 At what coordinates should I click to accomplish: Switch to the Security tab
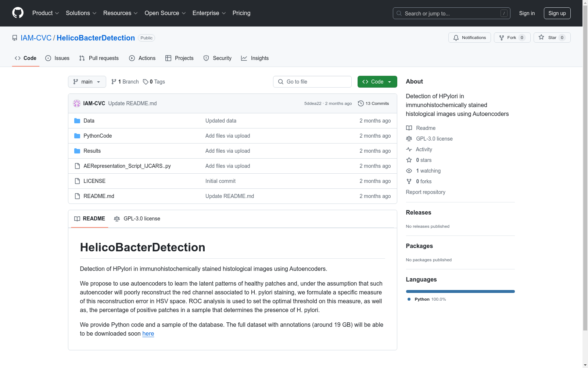tap(218, 58)
